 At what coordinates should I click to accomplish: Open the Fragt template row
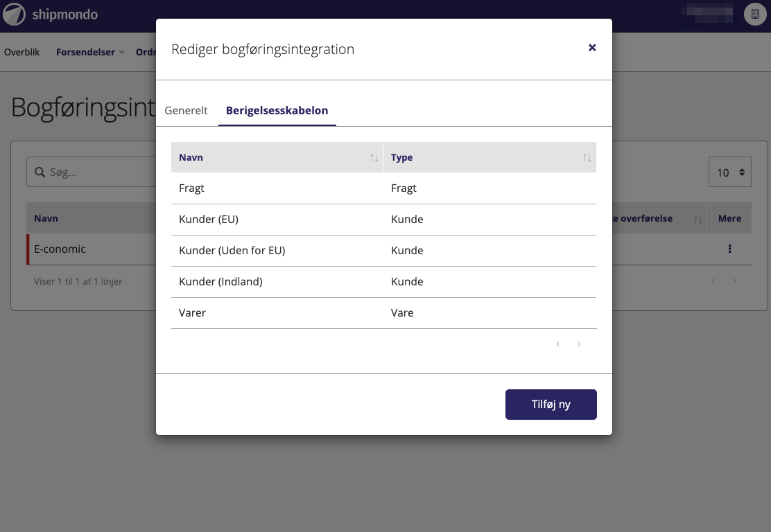coord(192,188)
